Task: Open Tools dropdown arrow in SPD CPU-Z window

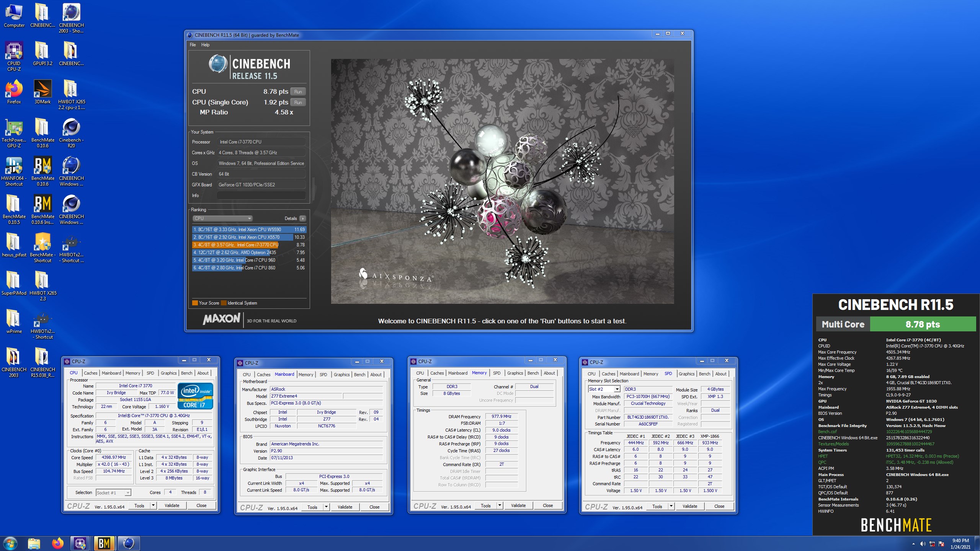Action: click(671, 506)
